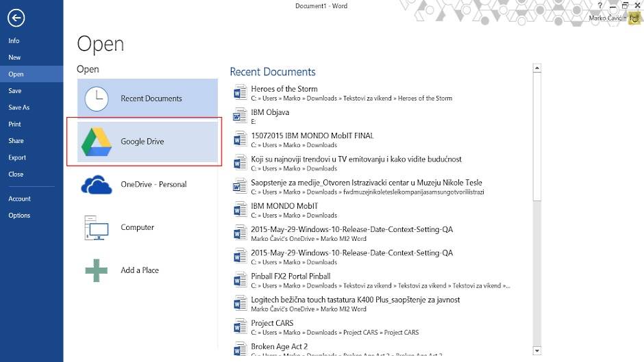Image resolution: width=644 pixels, height=362 pixels.
Task: Click the Computer monitor icon
Action: click(96, 228)
